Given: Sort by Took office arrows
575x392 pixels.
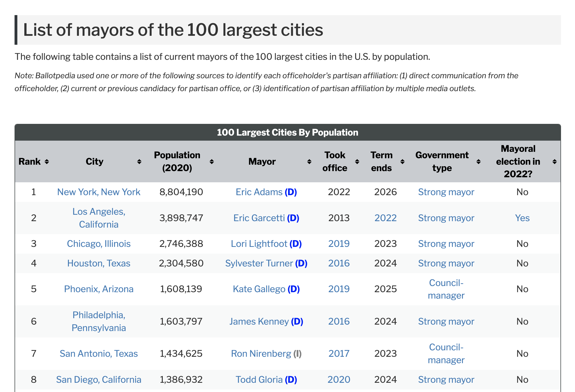Looking at the screenshot, I should click(357, 162).
